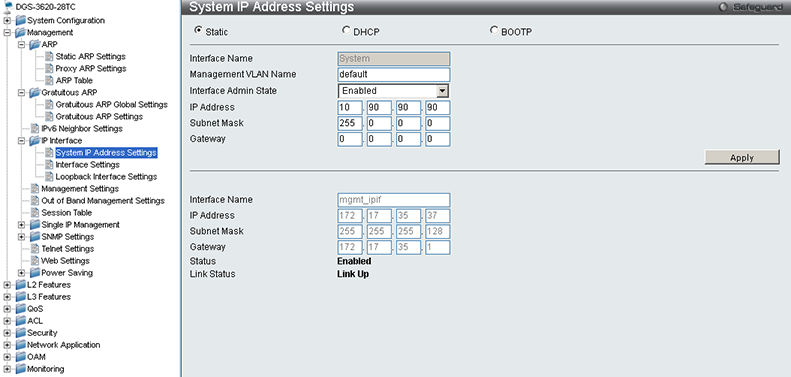
Task: Click the Apply button
Action: pyautogui.click(x=742, y=157)
